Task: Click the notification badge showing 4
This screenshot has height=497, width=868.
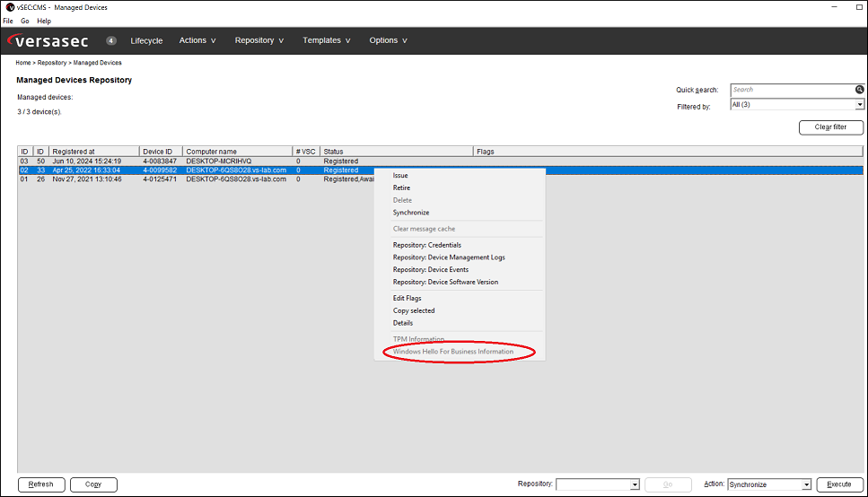Action: click(111, 40)
